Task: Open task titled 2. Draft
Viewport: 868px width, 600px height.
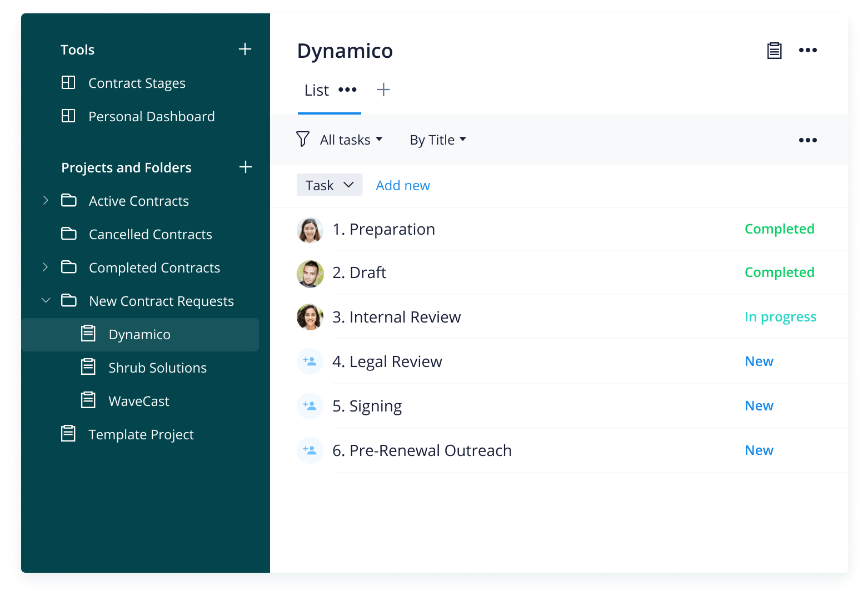Action: tap(359, 272)
